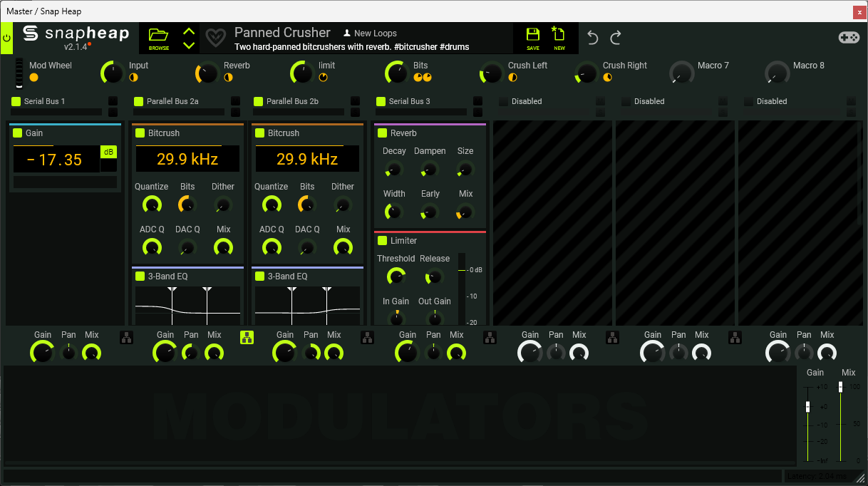Screen dimensions: 868x486
Task: Disable the 3-Band EQ in Bus 2b
Action: pyautogui.click(x=260, y=276)
